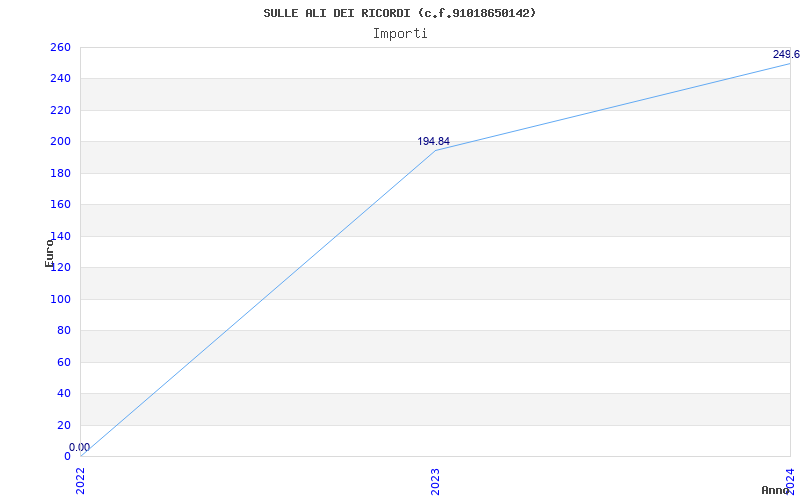Screen dimensions: 800x500
Task: Select the 2024 x-axis year label
Action: pos(790,480)
